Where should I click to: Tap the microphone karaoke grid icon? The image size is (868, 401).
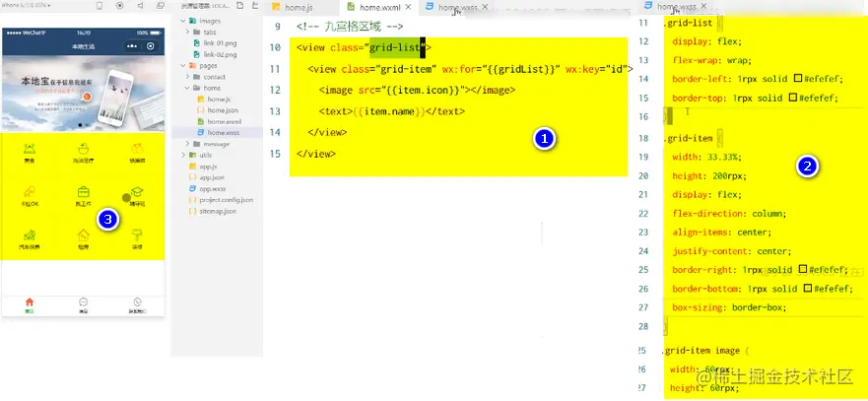29,192
